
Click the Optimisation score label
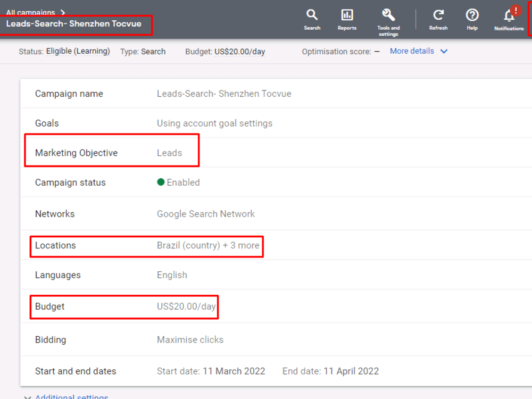336,52
